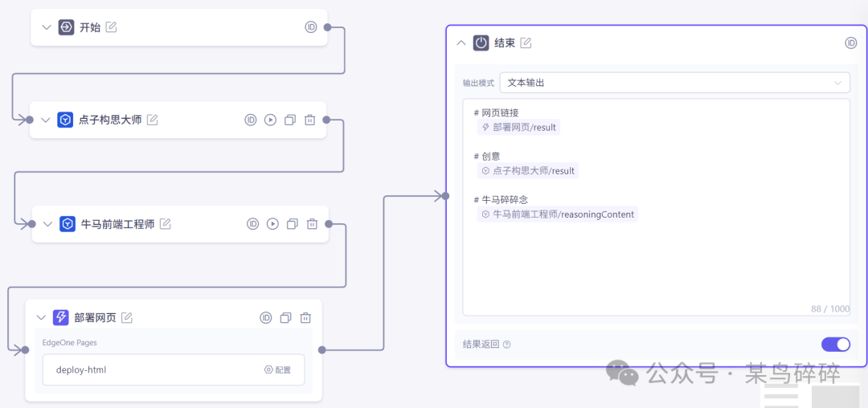Viewport: 868px width, 408px height.
Task: Delete the 牛马前端工程师 node
Action: (x=312, y=224)
